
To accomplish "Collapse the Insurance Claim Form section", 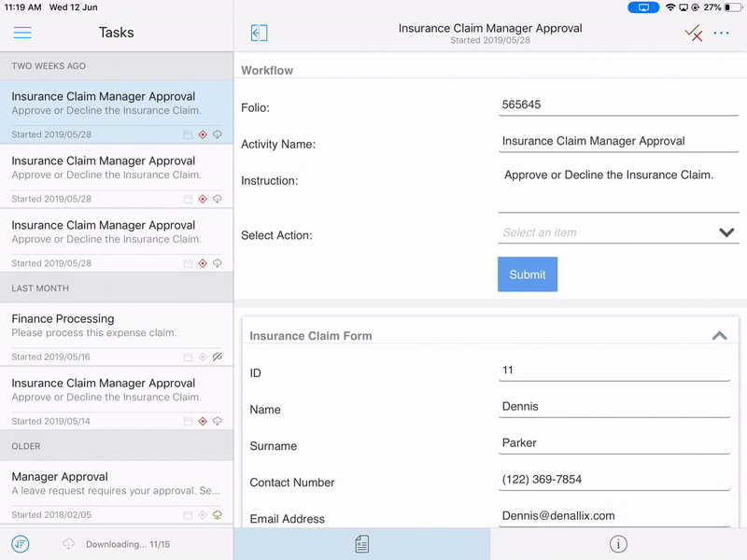I will pos(719,336).
